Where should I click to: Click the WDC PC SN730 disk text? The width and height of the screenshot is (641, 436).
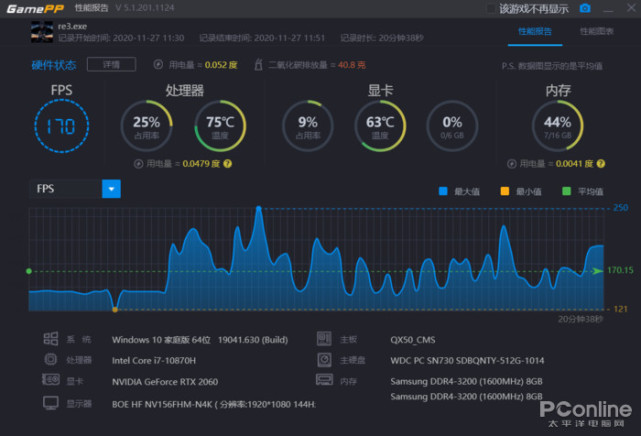(467, 360)
